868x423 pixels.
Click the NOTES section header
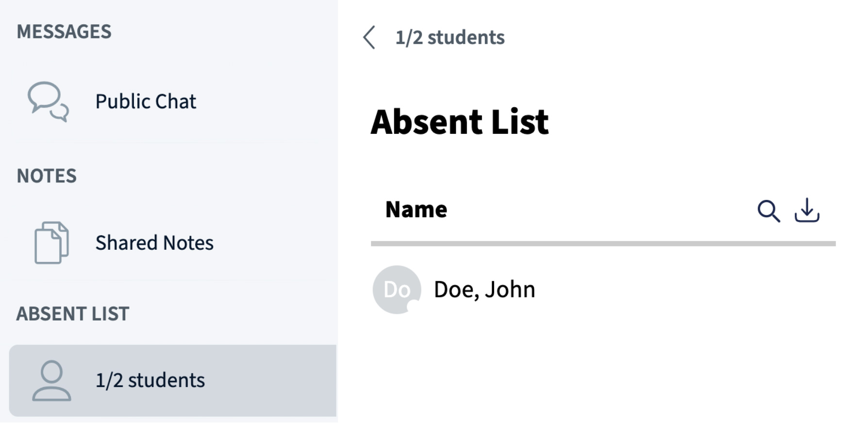coord(47,176)
